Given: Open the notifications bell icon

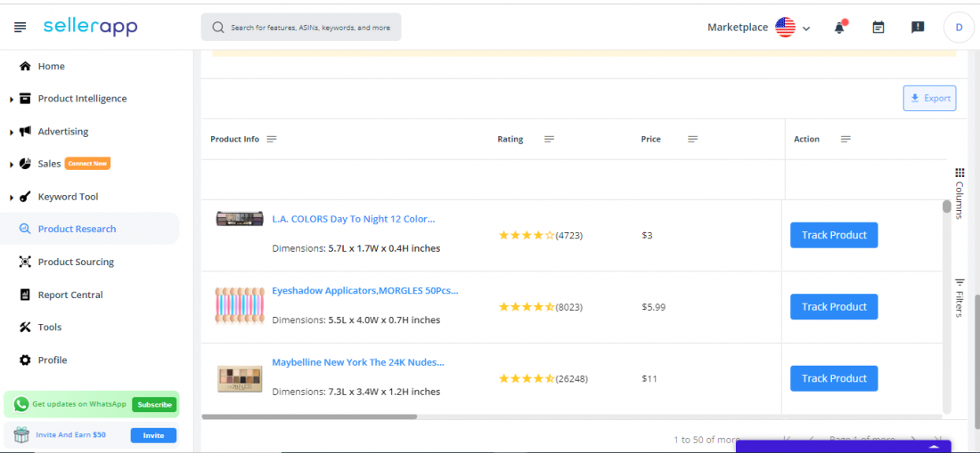Looking at the screenshot, I should 840,27.
